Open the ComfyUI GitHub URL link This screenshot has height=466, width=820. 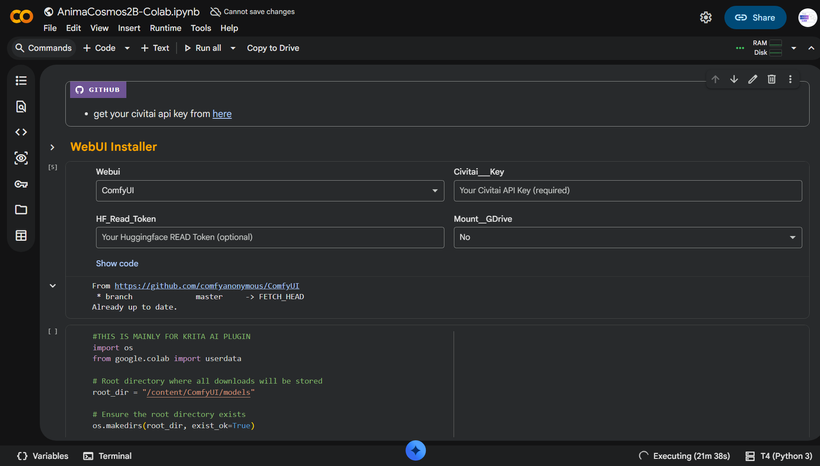click(x=207, y=286)
